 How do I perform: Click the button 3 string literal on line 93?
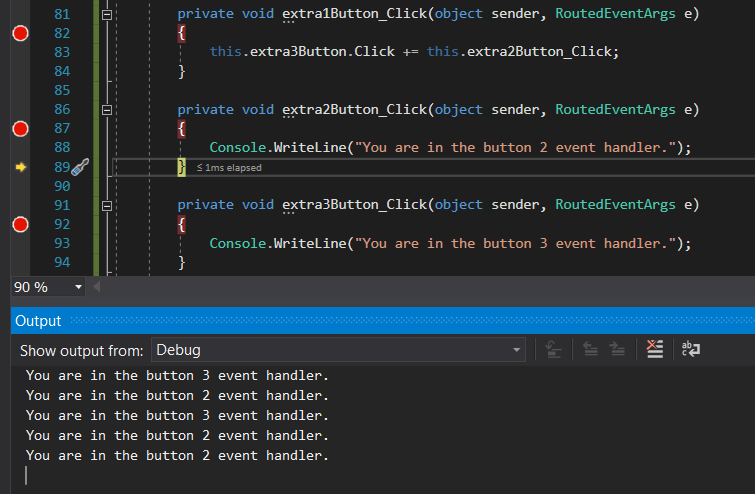tap(515, 243)
